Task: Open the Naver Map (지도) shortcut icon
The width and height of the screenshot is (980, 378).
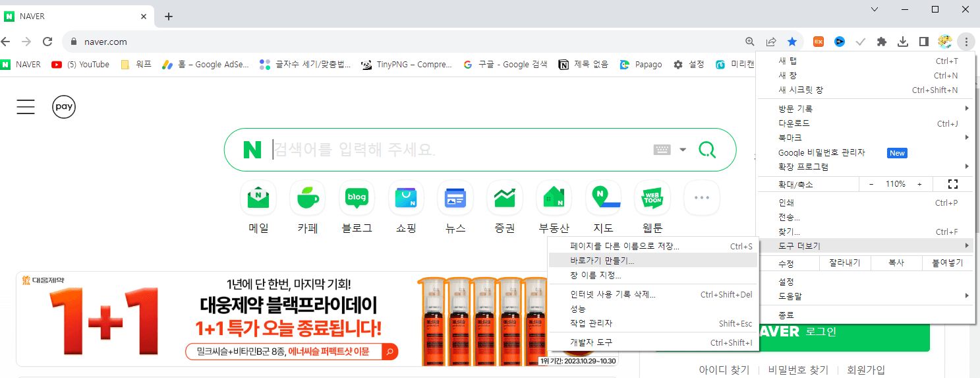Action: [603, 197]
